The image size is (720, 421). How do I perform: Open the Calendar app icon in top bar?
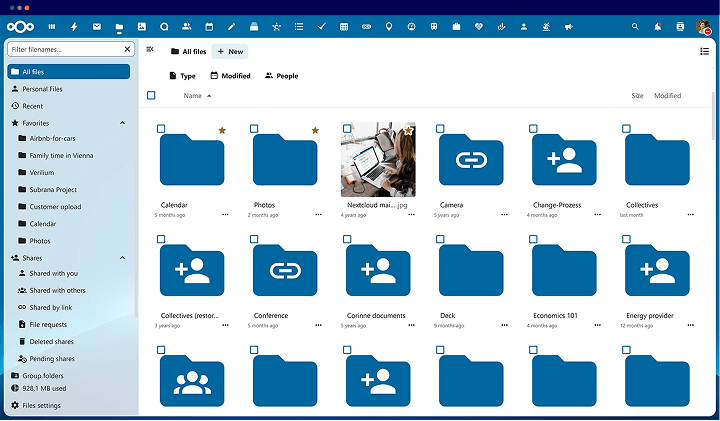(x=209, y=27)
